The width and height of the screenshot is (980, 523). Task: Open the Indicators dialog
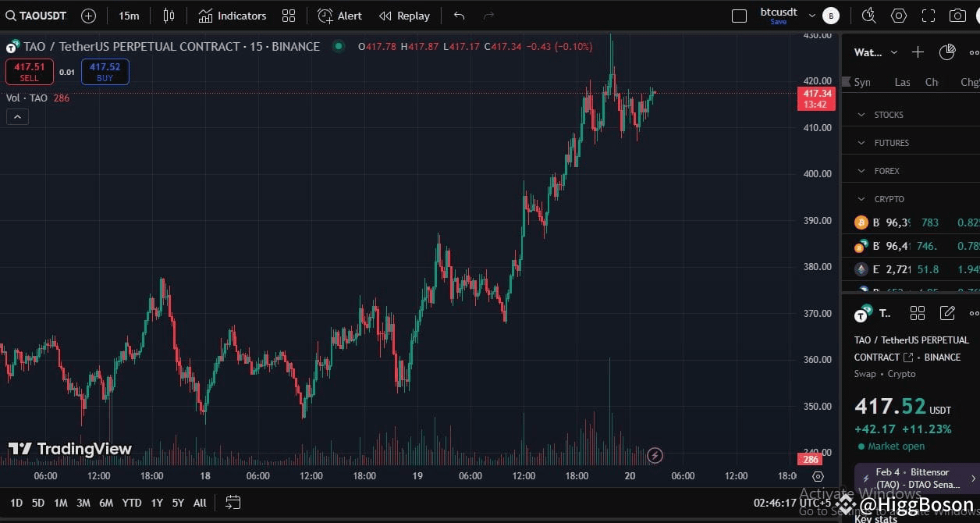(233, 15)
